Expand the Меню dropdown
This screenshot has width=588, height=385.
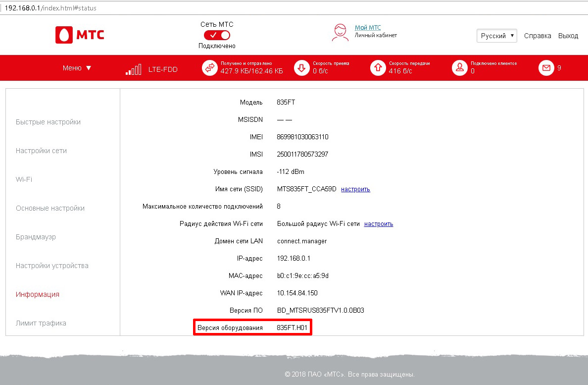tap(77, 68)
